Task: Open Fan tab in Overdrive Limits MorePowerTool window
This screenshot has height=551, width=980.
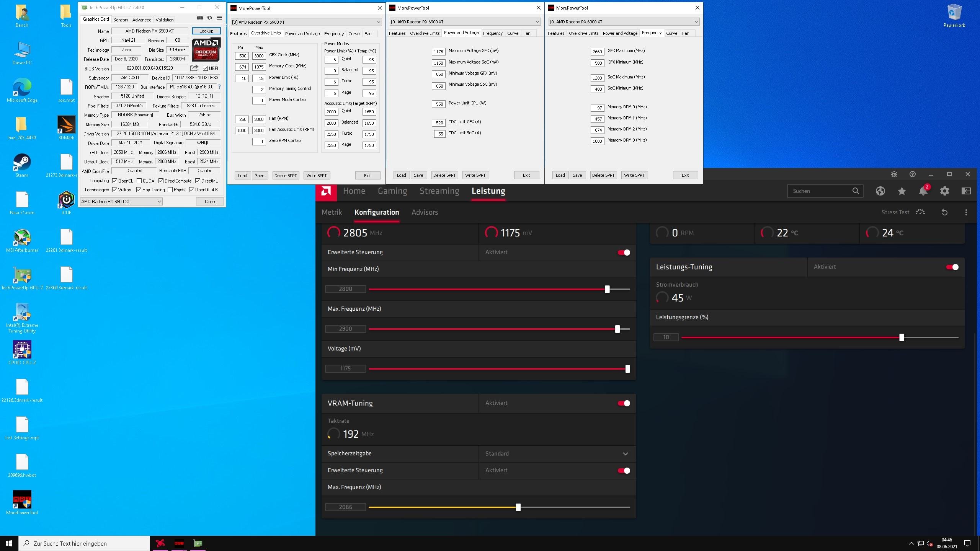Action: pyautogui.click(x=368, y=34)
